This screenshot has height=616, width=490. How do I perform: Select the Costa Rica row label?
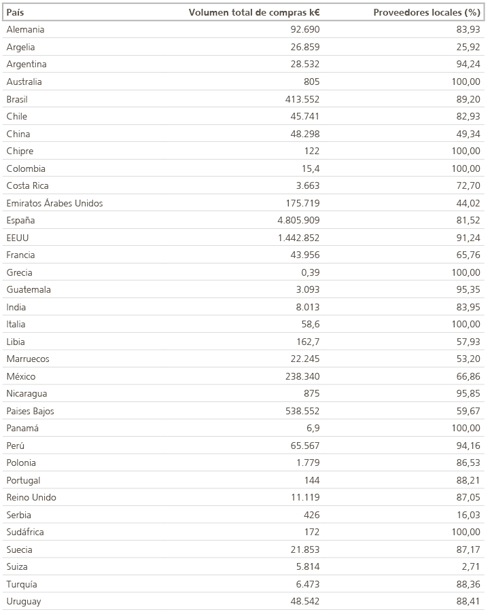(28, 186)
